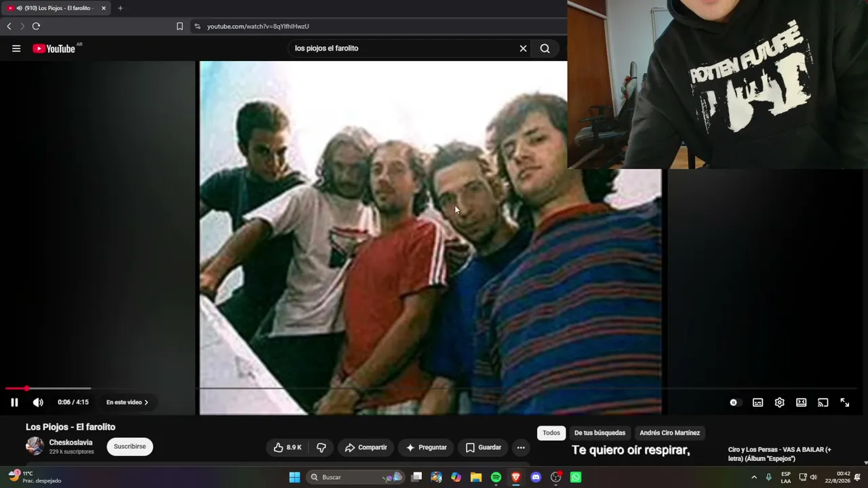Save the video with Guardar

click(483, 447)
